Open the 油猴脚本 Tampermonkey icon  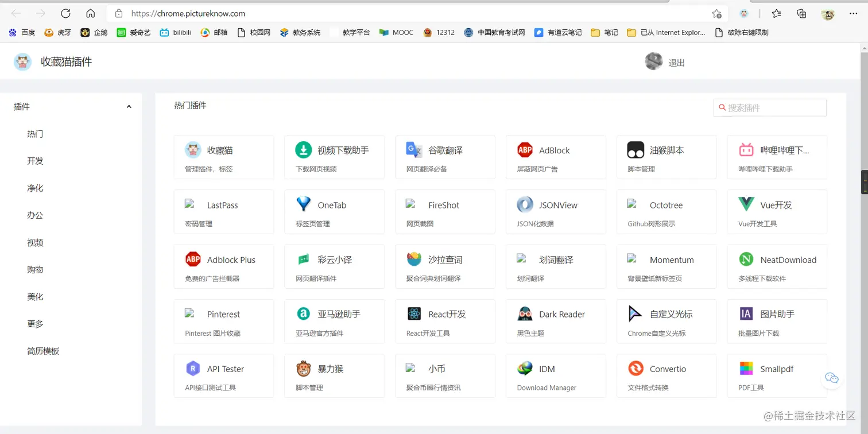[635, 150]
